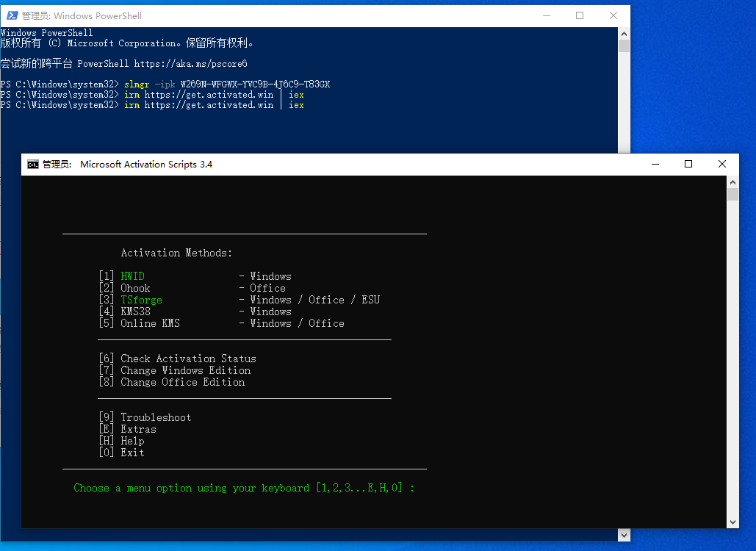Click the "Exit" menu line
The width and height of the screenshot is (756, 551).
click(132, 452)
